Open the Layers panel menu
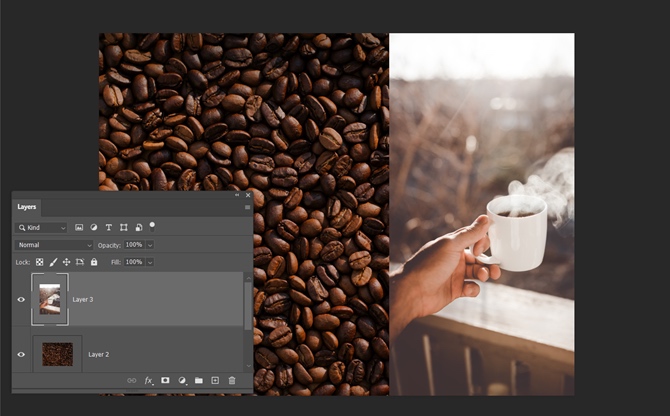The width and height of the screenshot is (670, 416). (247, 207)
